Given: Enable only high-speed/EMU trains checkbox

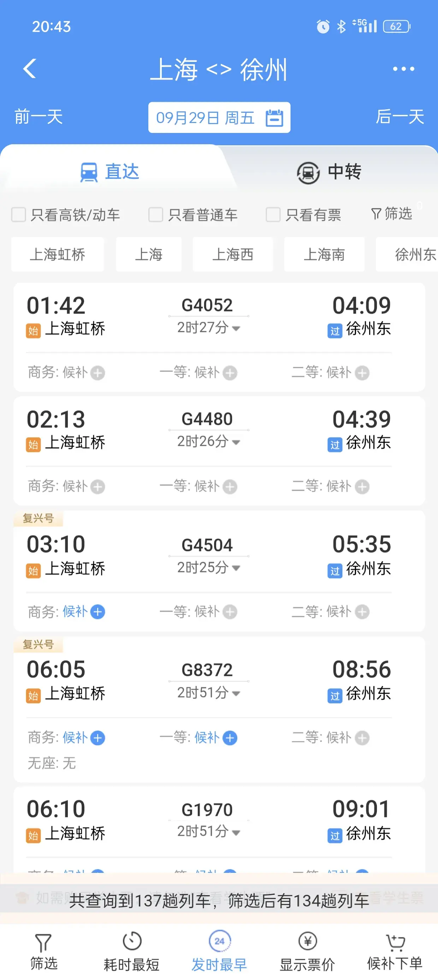Looking at the screenshot, I should pyautogui.click(x=19, y=215).
